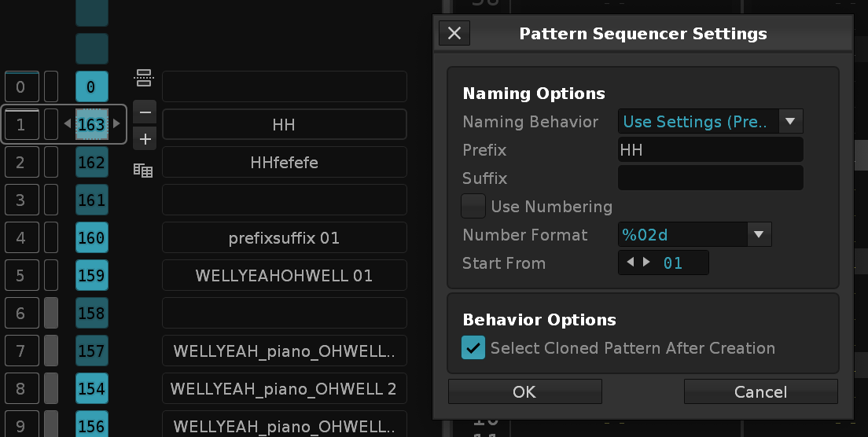Image resolution: width=868 pixels, height=437 pixels.
Task: Toggle the grey slot marker on row 6
Action: point(51,313)
